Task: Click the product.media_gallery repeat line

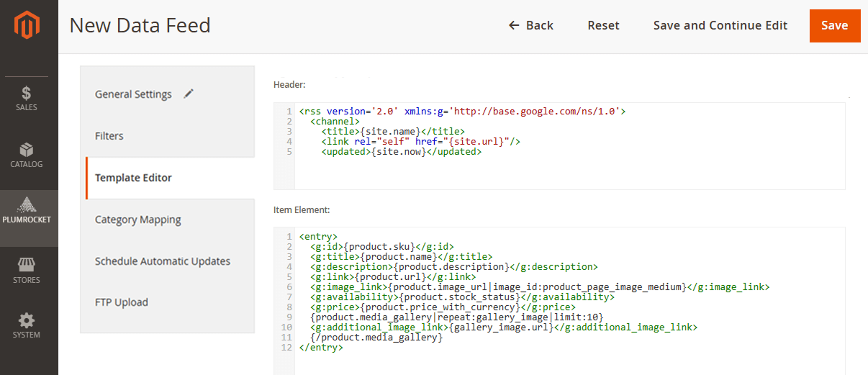Action: point(456,317)
